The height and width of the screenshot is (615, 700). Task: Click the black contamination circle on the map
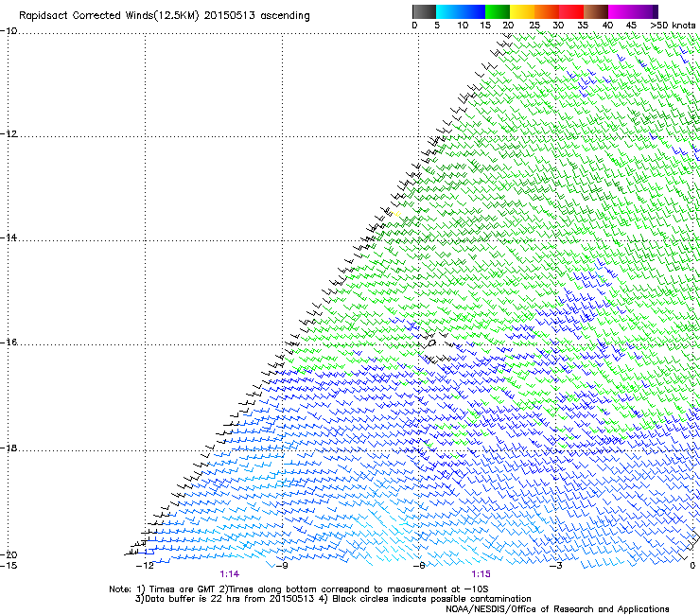pyautogui.click(x=431, y=343)
